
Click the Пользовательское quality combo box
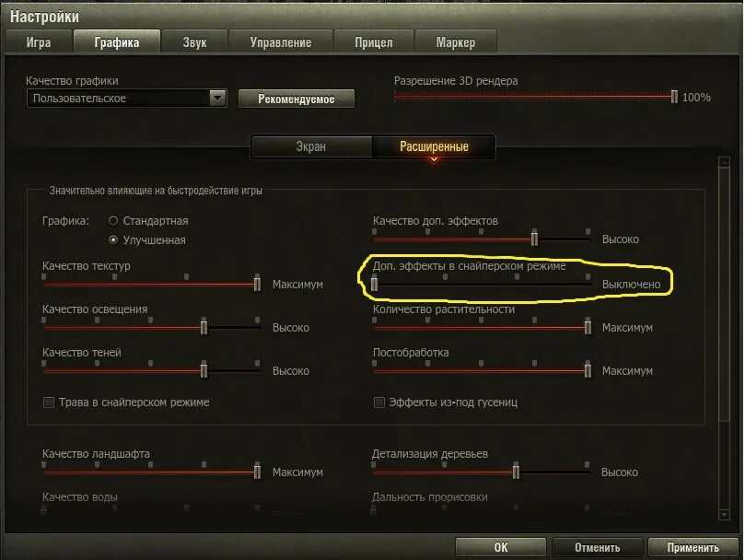pos(127,99)
